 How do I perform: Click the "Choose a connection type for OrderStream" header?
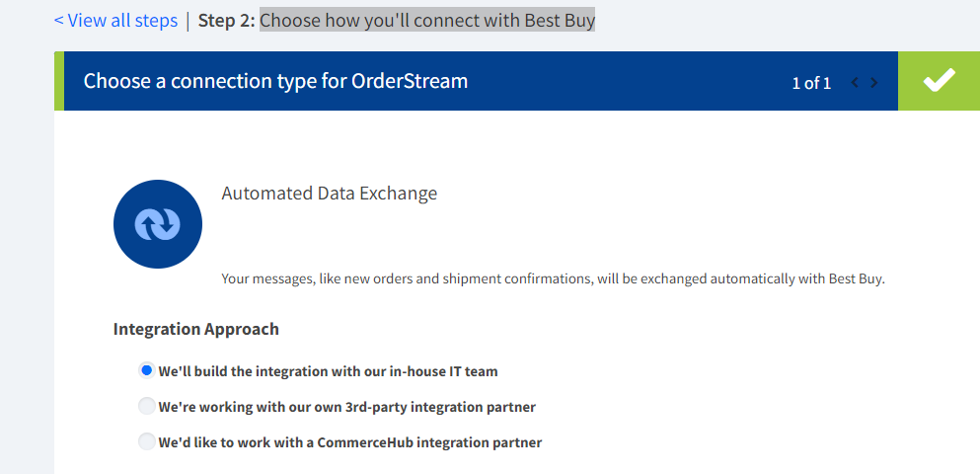pos(275,81)
